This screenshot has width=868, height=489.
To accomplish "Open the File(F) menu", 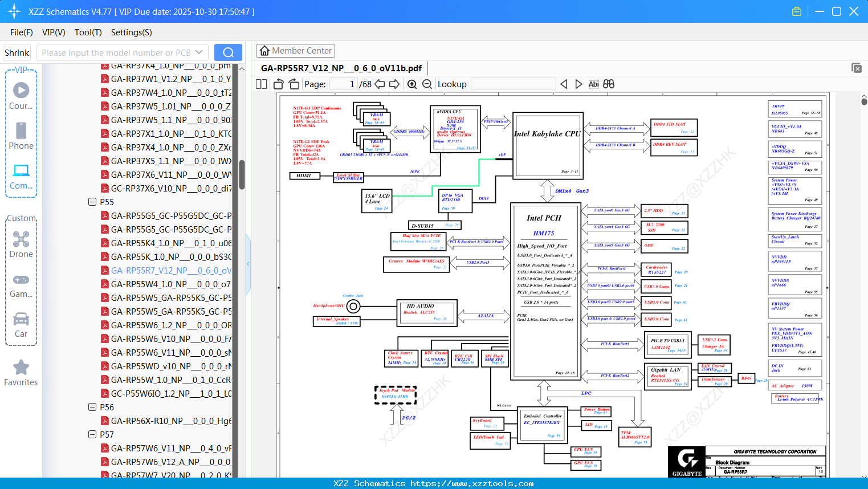I will coord(22,32).
